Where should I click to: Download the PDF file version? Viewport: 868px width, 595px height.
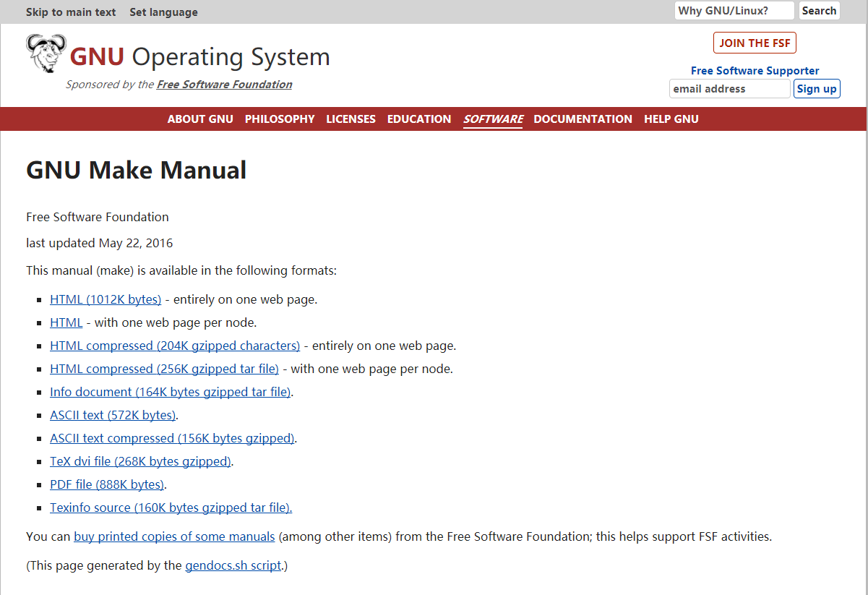point(106,484)
